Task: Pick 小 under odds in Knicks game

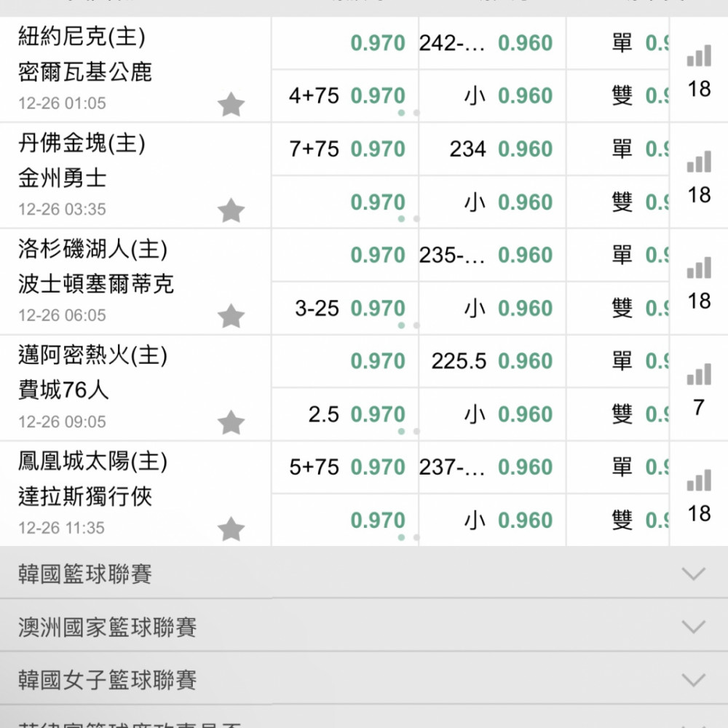Action: click(x=491, y=96)
